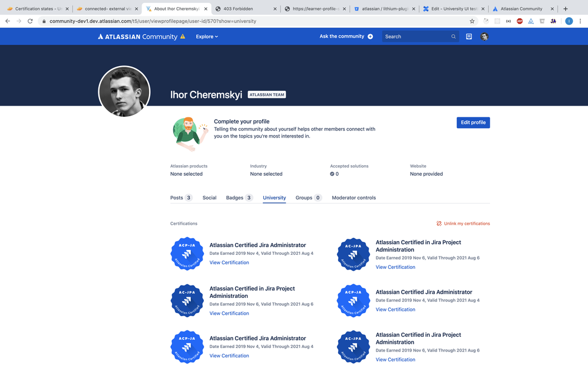Expand the Explore dropdown menu
The width and height of the screenshot is (588, 368).
[x=207, y=37]
